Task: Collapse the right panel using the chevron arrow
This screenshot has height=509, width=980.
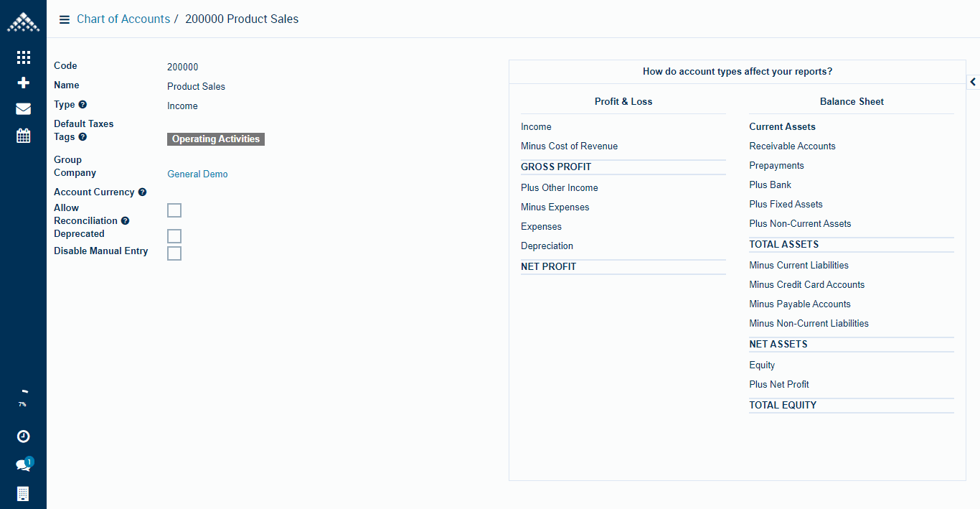Action: pyautogui.click(x=973, y=82)
